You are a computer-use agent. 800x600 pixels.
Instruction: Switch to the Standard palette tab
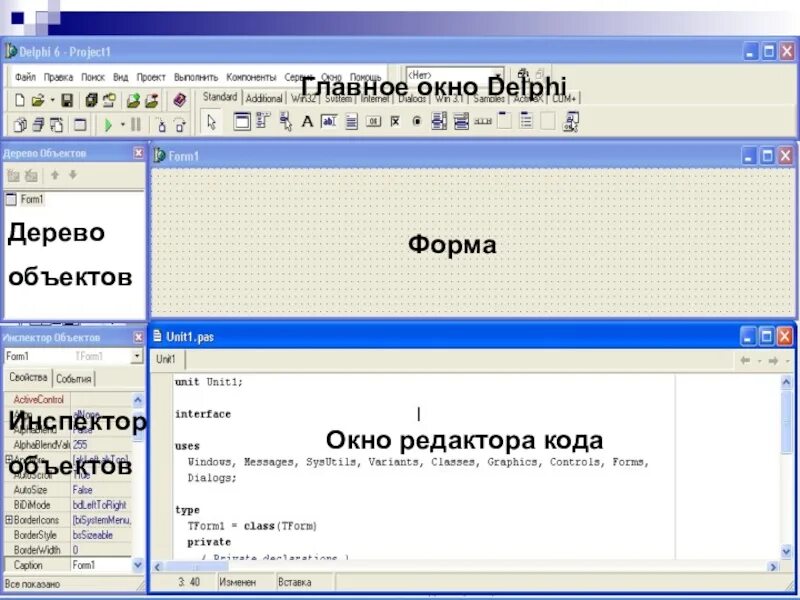(x=220, y=97)
